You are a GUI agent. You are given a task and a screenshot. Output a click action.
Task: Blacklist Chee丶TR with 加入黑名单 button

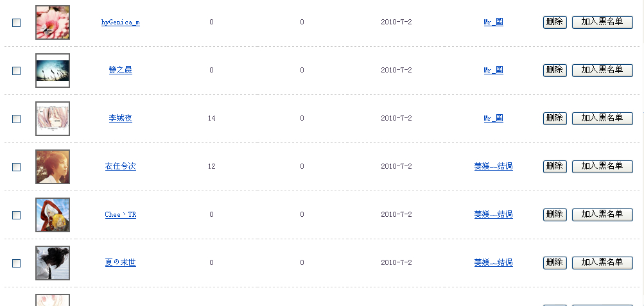(602, 214)
